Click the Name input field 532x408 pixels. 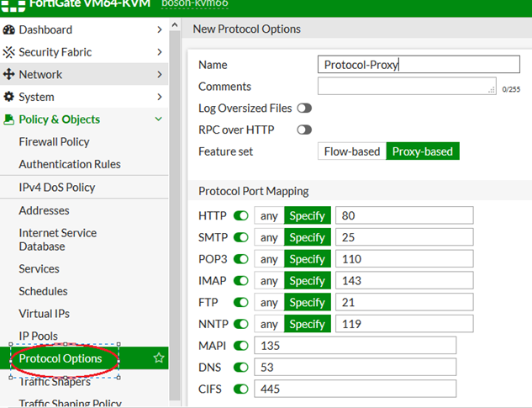tap(419, 65)
